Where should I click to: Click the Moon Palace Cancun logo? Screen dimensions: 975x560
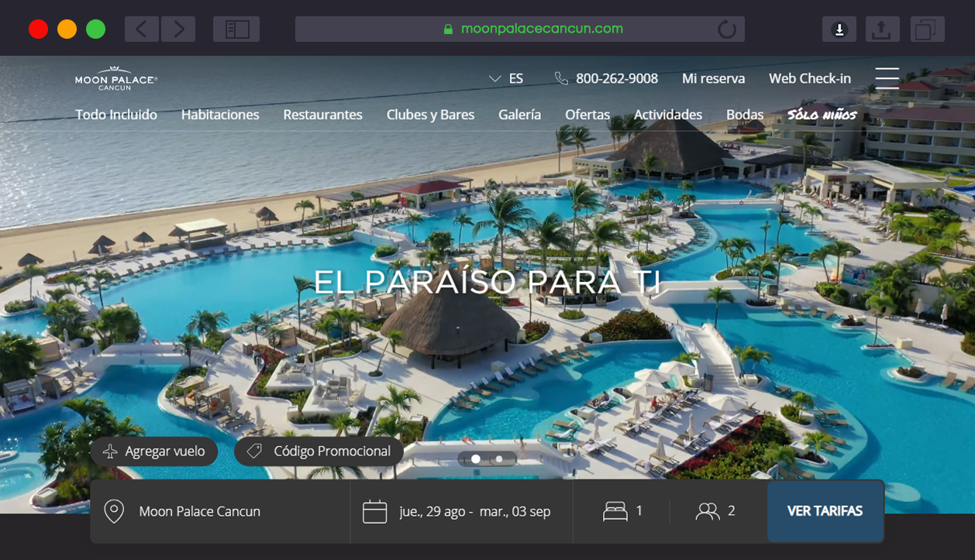point(116,79)
